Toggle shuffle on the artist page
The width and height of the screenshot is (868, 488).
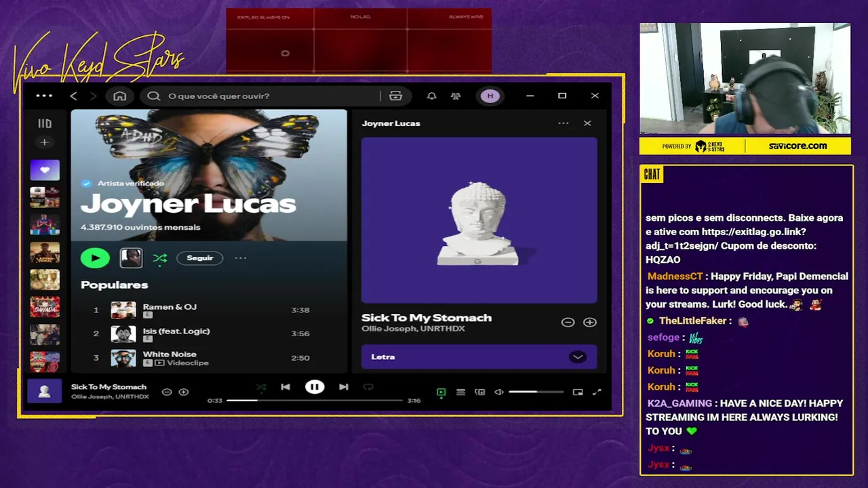160,258
